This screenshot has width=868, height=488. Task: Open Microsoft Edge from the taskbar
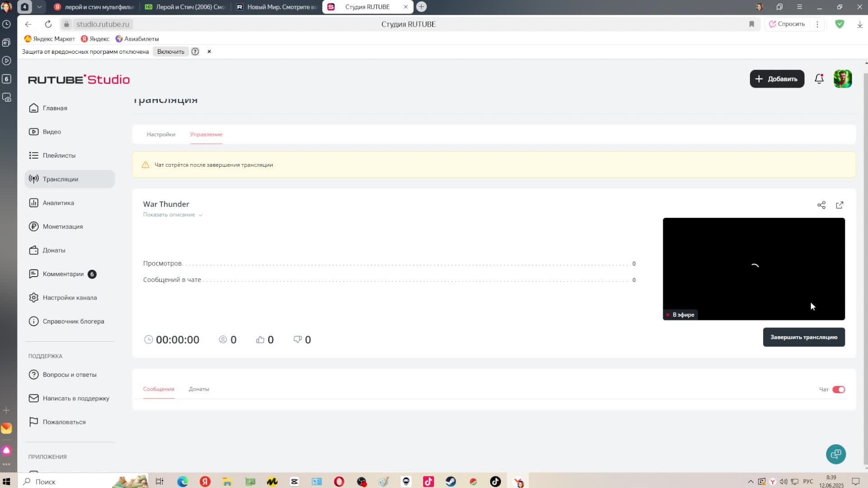coord(183,482)
